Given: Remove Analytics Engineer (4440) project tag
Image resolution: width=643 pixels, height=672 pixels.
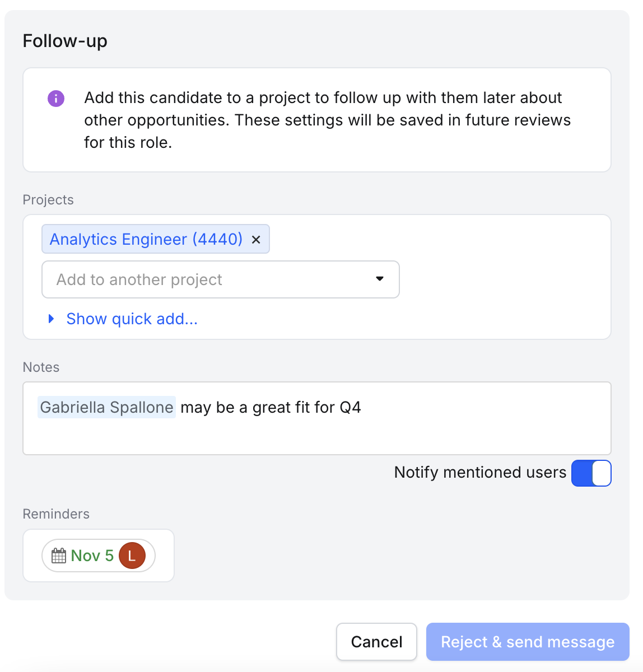Looking at the screenshot, I should (256, 240).
